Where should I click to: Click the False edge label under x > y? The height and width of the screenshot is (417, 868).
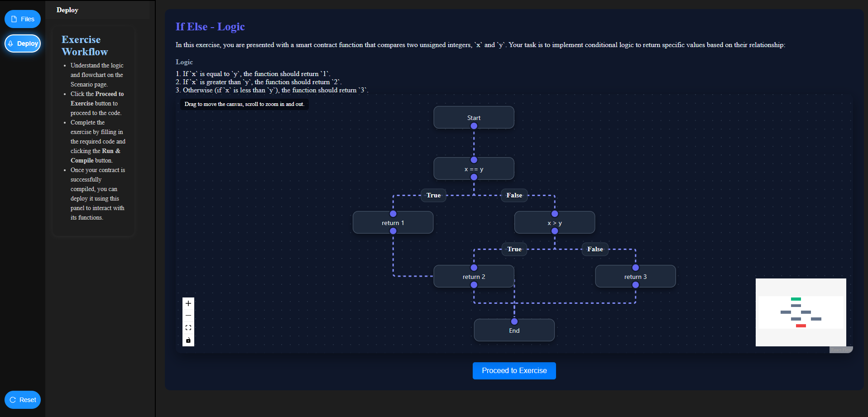(595, 249)
